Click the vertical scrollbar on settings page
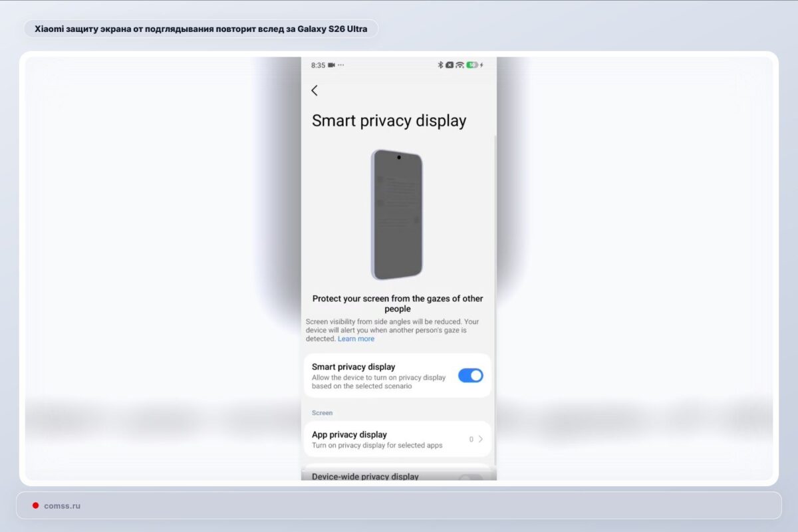The width and height of the screenshot is (798, 532). [x=494, y=299]
